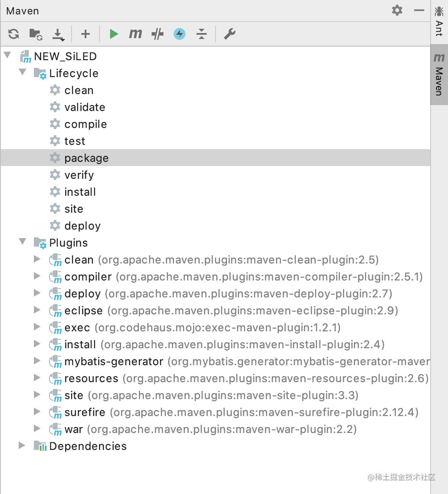The width and height of the screenshot is (448, 494).
Task: Select the install lifecycle phase
Action: coord(80,192)
